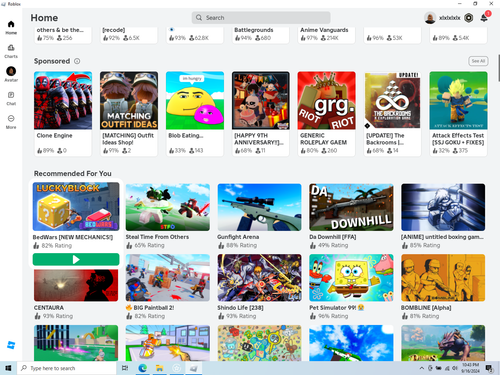Launch Microsoft Edge from the taskbar
500x375 pixels.
coord(143,368)
